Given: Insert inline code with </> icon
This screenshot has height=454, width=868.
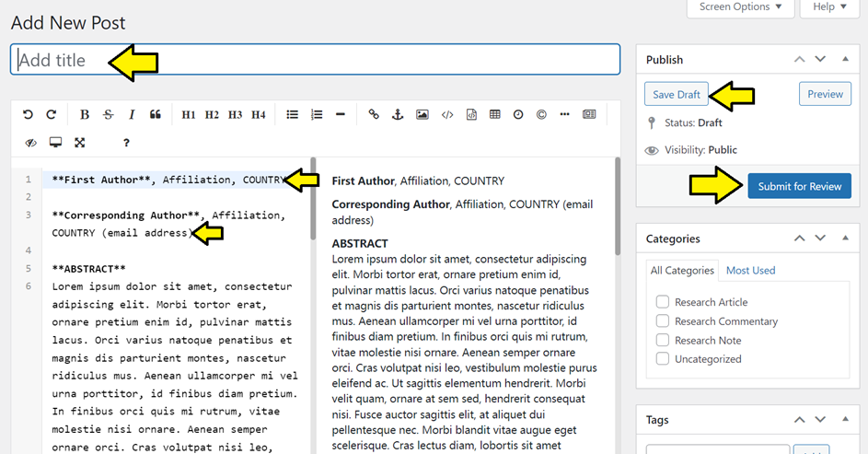Looking at the screenshot, I should tap(447, 114).
